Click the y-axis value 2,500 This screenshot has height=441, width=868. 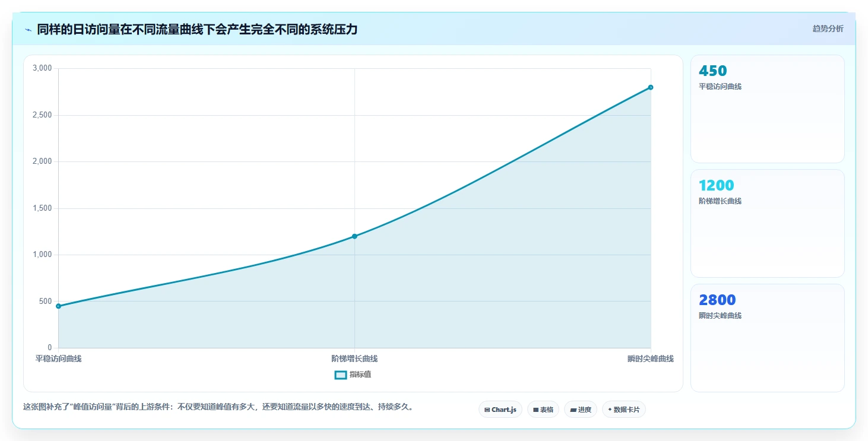(x=42, y=115)
